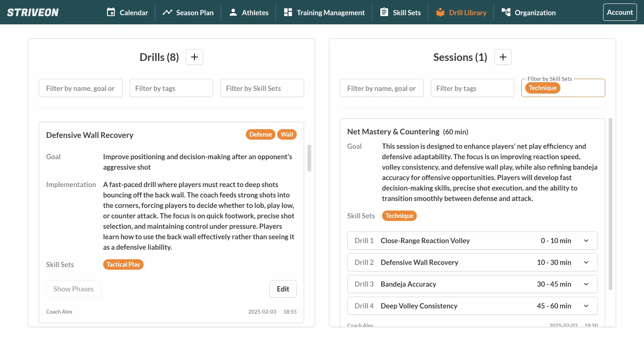Image resolution: width=644 pixels, height=348 pixels.
Task: Expand Drill 3 Bandeja Accuracy chevron
Action: [586, 284]
